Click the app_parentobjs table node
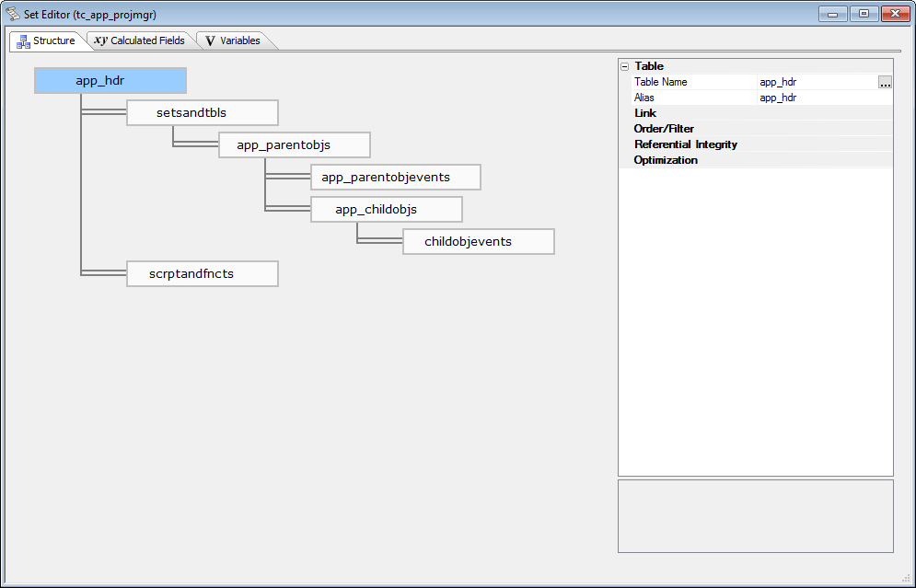The width and height of the screenshot is (916, 588). tap(294, 145)
